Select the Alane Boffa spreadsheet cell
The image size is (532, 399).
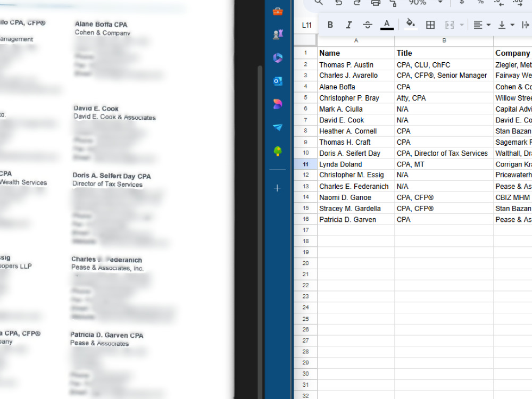pyautogui.click(x=356, y=87)
